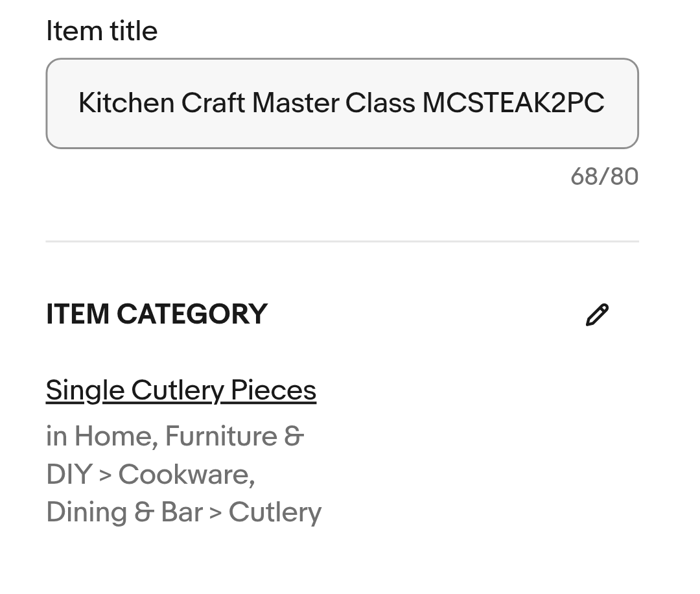
Task: Click underlined "Cutlery" in the category link
Action: coord(178,390)
